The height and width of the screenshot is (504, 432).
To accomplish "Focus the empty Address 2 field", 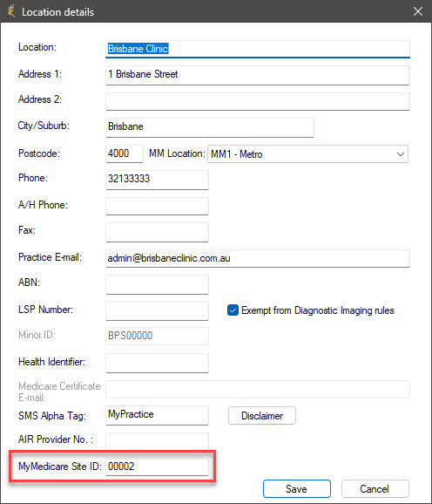I will pos(258,101).
